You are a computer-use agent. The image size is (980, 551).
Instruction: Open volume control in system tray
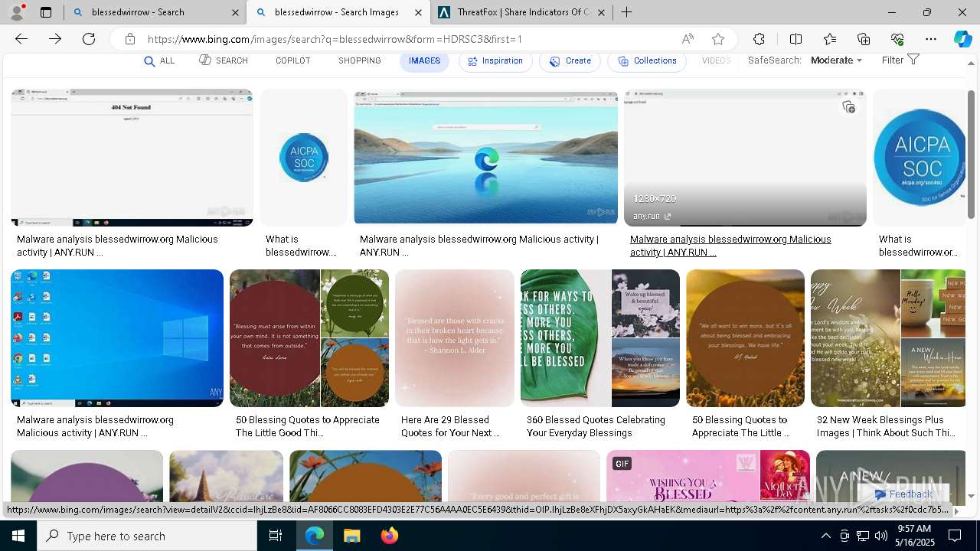tap(880, 536)
